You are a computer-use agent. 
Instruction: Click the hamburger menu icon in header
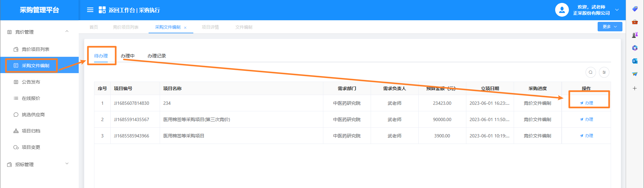(90, 10)
